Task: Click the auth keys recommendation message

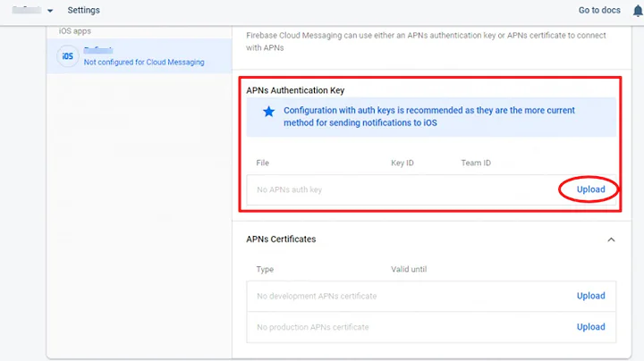Action: pos(429,116)
